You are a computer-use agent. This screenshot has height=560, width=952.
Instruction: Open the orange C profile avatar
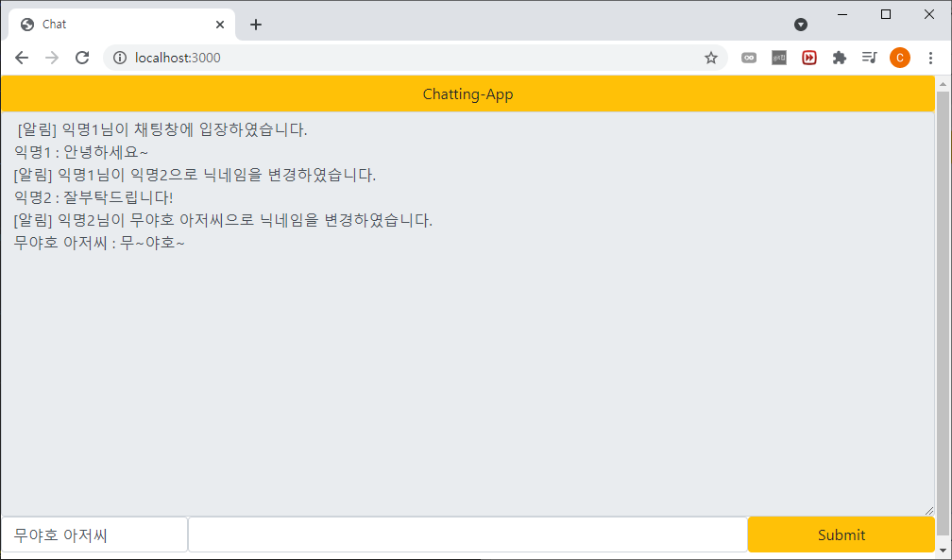tap(900, 58)
